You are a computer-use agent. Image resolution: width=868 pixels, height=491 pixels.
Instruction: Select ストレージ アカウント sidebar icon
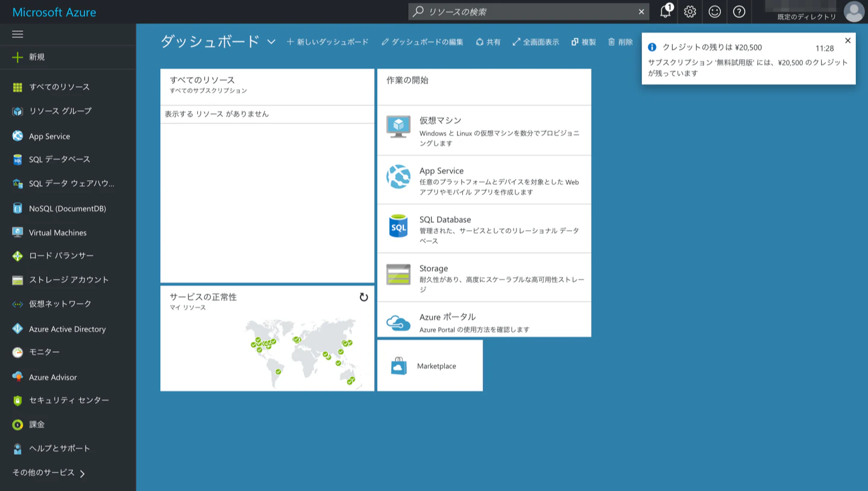pyautogui.click(x=17, y=280)
